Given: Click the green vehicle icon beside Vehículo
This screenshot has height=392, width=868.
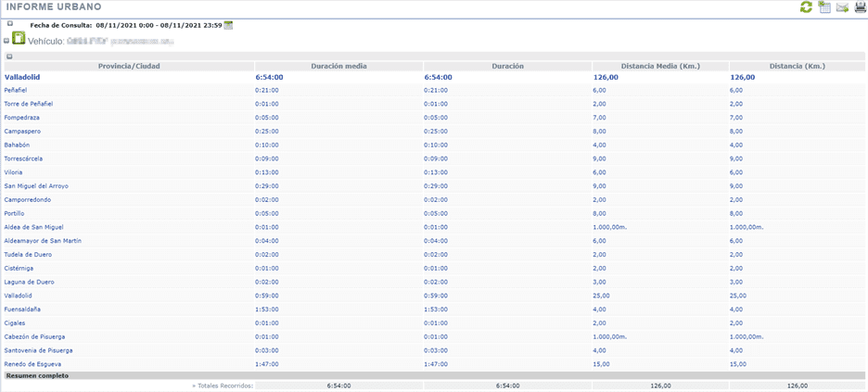Looking at the screenshot, I should point(19,38).
